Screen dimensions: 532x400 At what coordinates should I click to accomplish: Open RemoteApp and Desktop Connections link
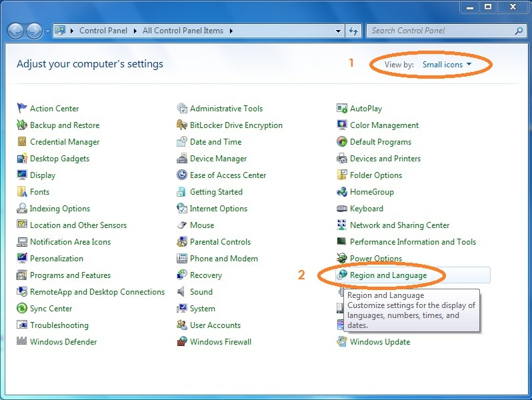97,292
